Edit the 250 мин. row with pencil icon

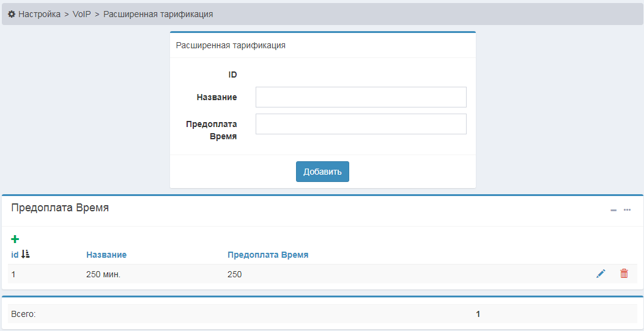[x=601, y=274]
